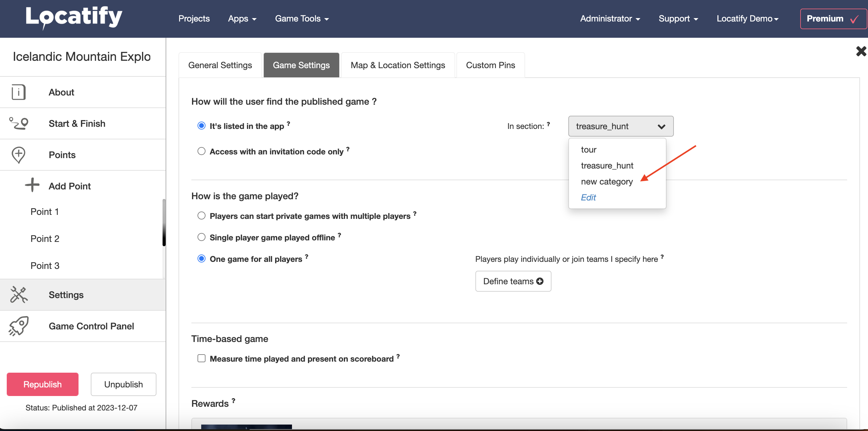Open Settings sidebar label
The image size is (868, 431).
(66, 294)
